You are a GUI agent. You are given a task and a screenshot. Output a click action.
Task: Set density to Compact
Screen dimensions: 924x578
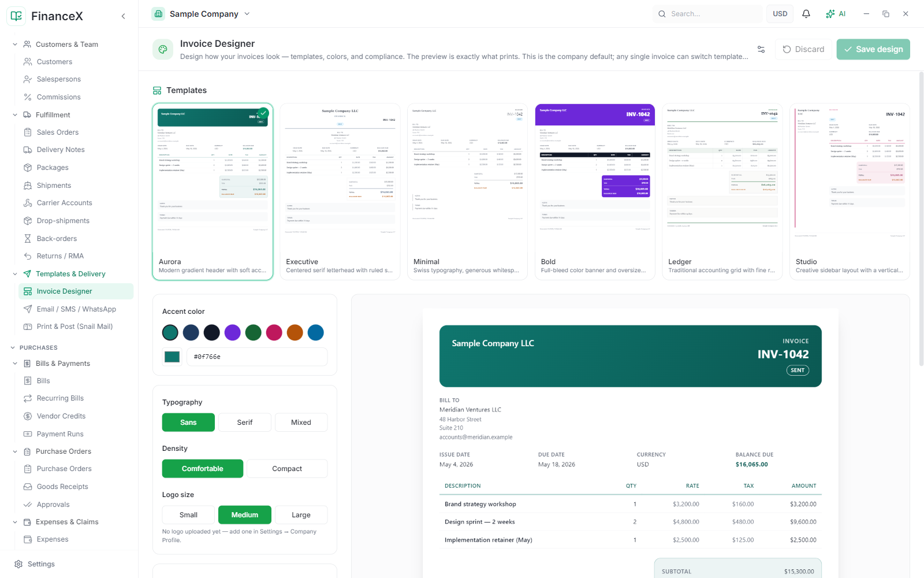point(287,469)
